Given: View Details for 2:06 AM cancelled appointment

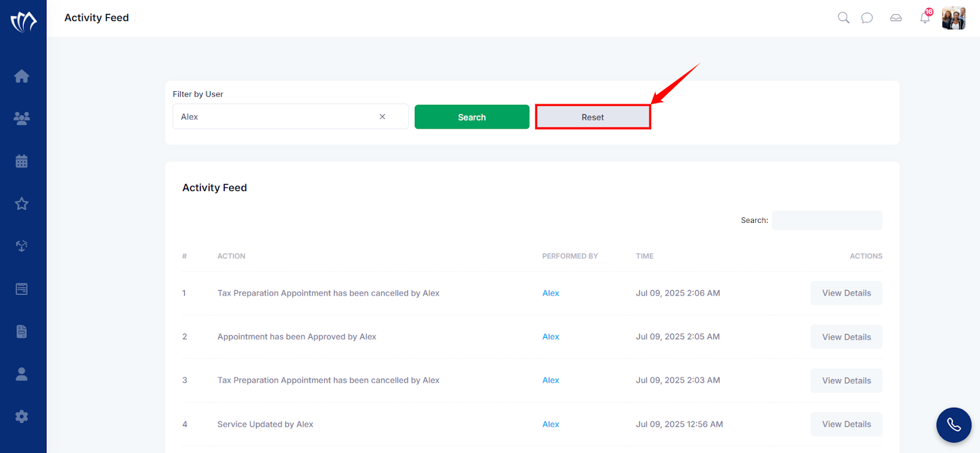Looking at the screenshot, I should click(846, 293).
